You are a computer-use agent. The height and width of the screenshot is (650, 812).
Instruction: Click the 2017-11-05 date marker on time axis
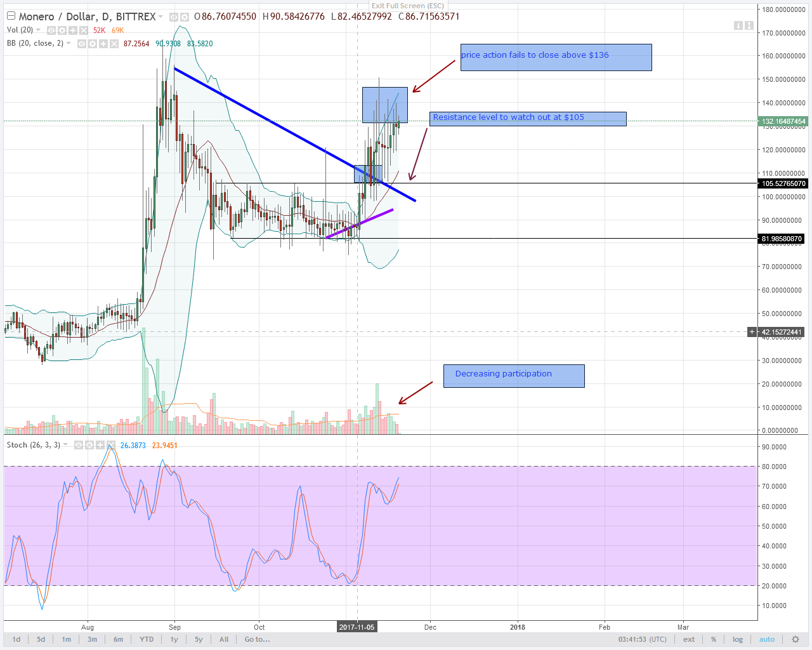(357, 627)
